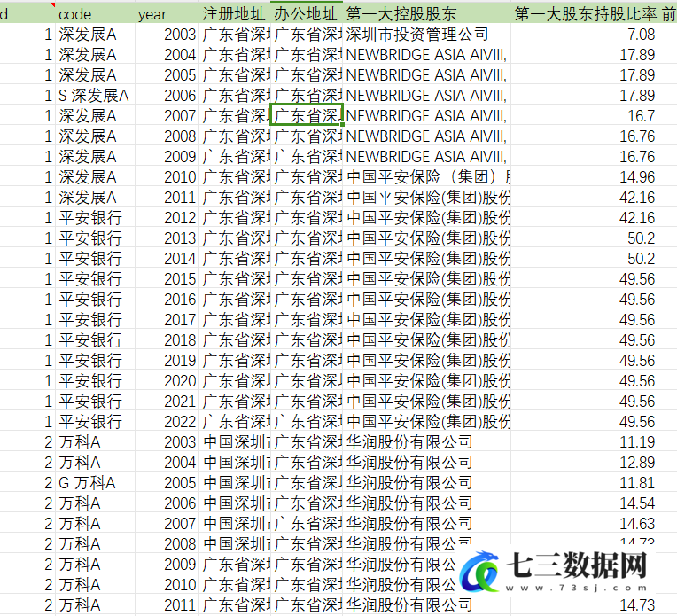
Task: Select the 16.7 ratio cell
Action: click(584, 116)
